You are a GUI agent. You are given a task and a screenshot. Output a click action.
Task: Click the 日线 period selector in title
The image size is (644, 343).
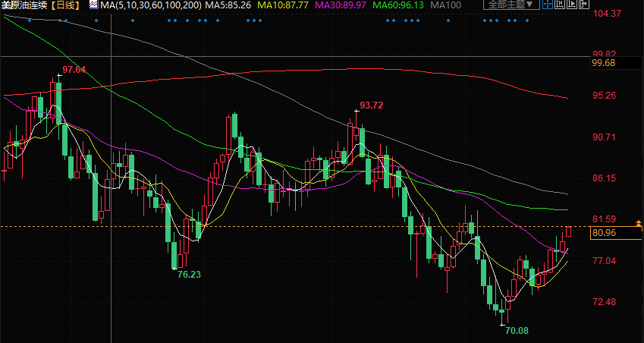click(64, 5)
